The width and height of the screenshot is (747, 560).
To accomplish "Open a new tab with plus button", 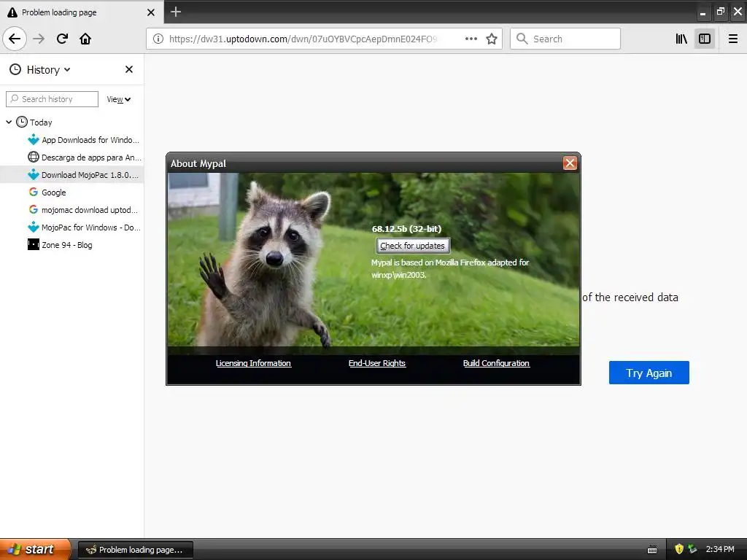I will 175,12.
